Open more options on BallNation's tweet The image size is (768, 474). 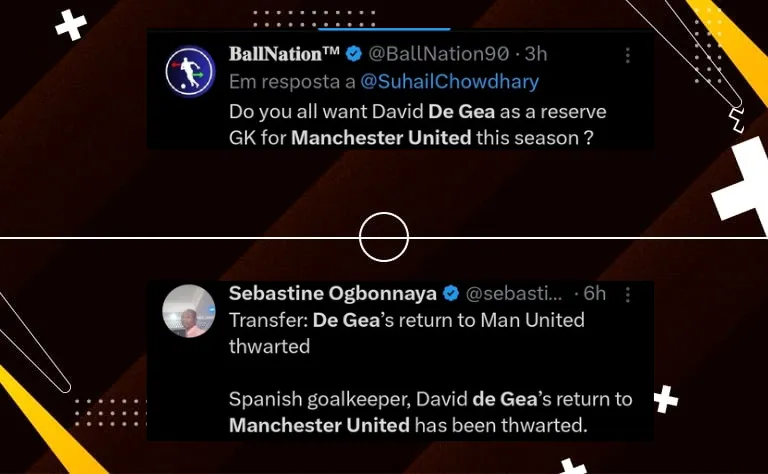(627, 55)
